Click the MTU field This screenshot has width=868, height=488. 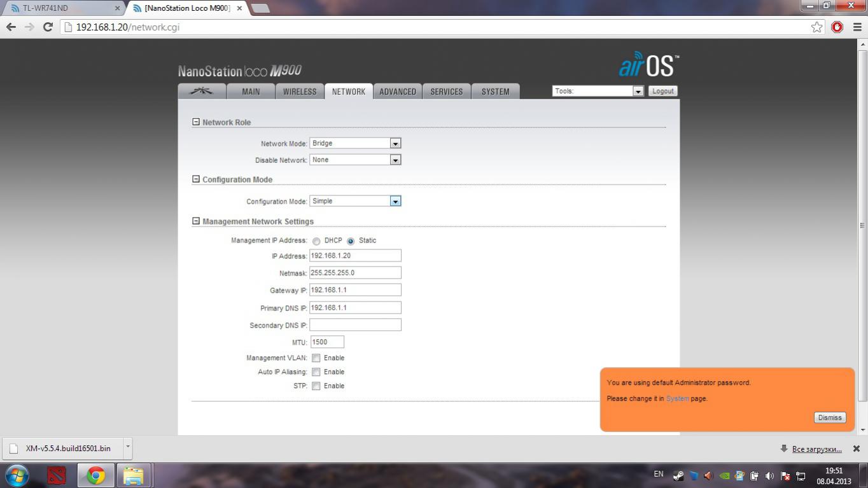[x=327, y=342]
